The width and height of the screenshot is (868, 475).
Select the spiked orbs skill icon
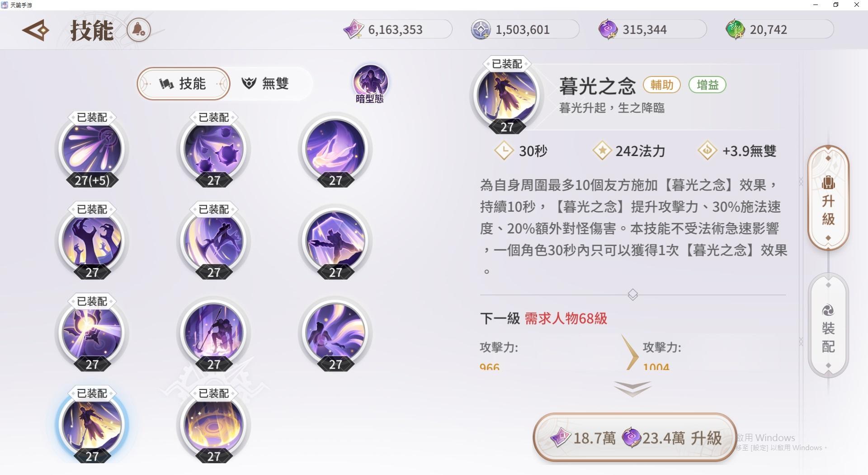click(x=214, y=149)
